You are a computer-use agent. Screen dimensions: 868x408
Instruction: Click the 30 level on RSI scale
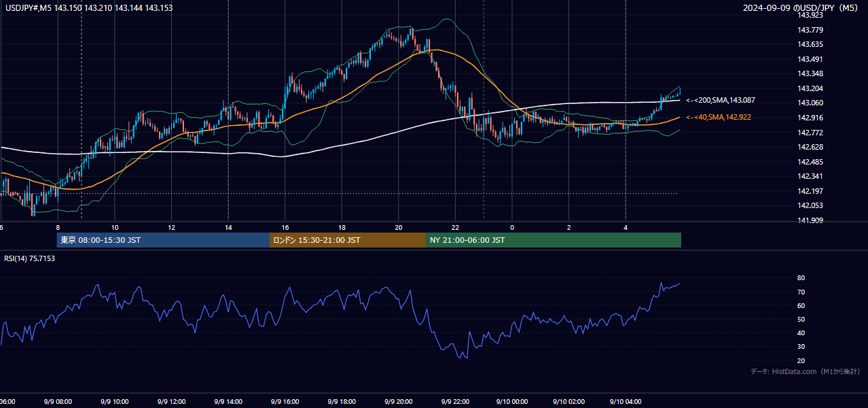coord(801,347)
